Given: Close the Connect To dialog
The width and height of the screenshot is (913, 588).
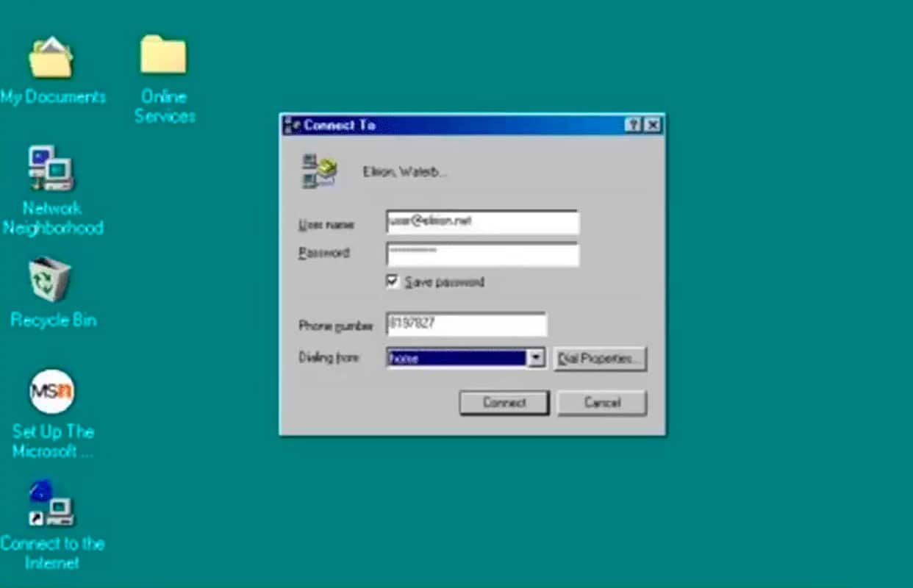Looking at the screenshot, I should coord(652,125).
